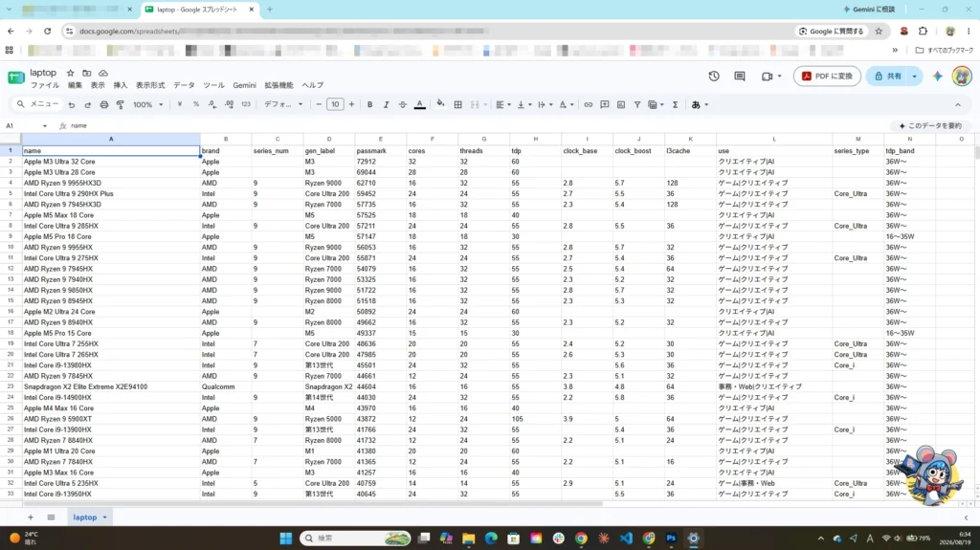The width and height of the screenshot is (980, 550).
Task: Open the comments panel icon
Action: click(740, 77)
